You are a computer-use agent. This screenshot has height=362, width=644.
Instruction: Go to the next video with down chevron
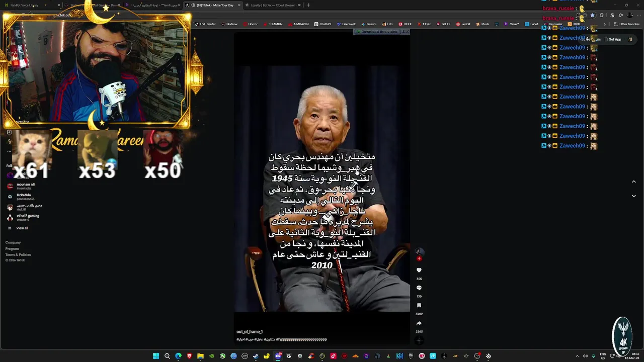[633, 196]
